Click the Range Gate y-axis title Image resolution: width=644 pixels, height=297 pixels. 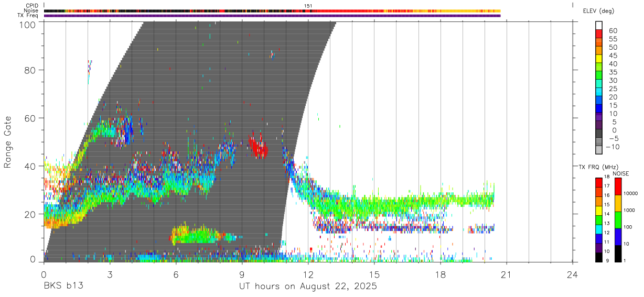coord(8,142)
